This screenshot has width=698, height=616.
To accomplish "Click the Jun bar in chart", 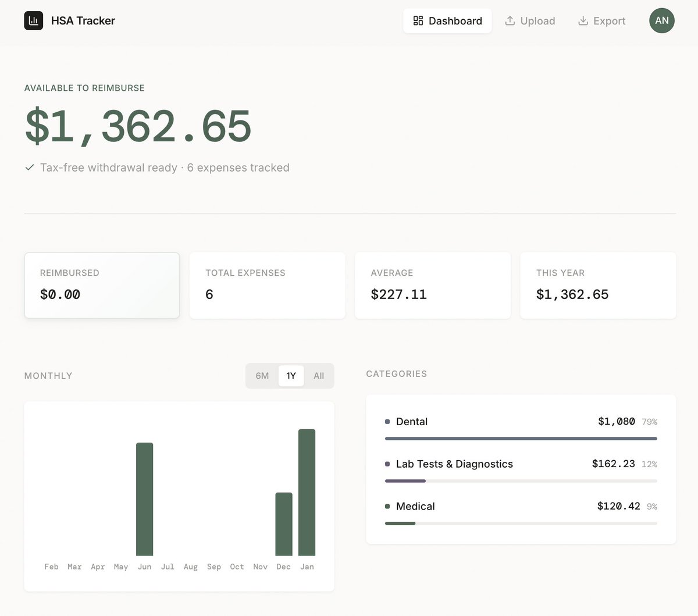I will (x=145, y=499).
